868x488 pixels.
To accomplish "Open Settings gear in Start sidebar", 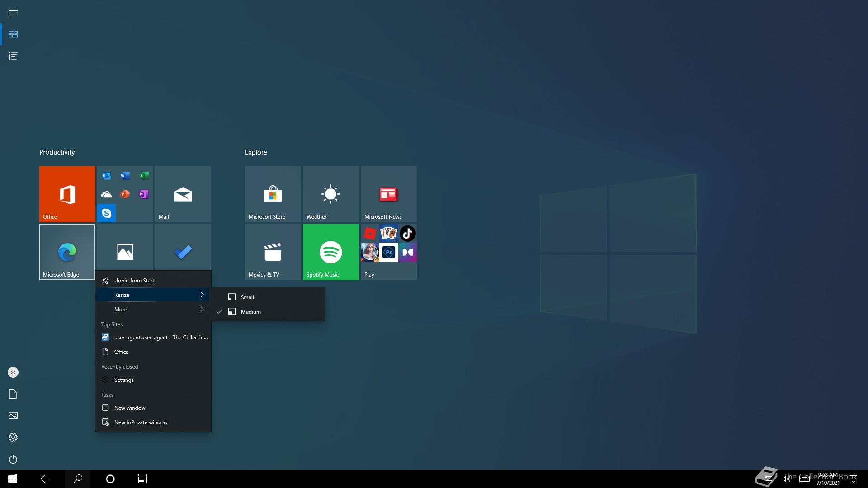I will coord(13,437).
